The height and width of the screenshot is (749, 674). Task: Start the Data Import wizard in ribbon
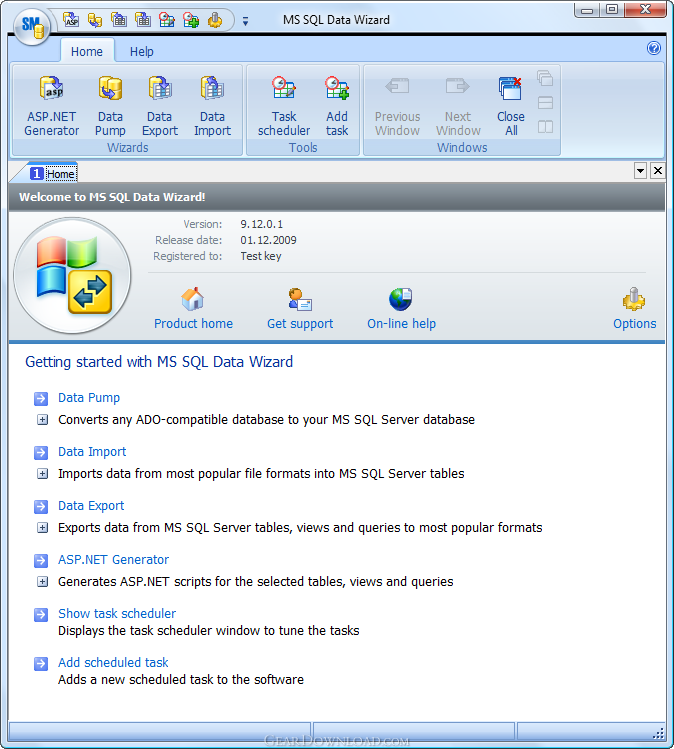212,106
